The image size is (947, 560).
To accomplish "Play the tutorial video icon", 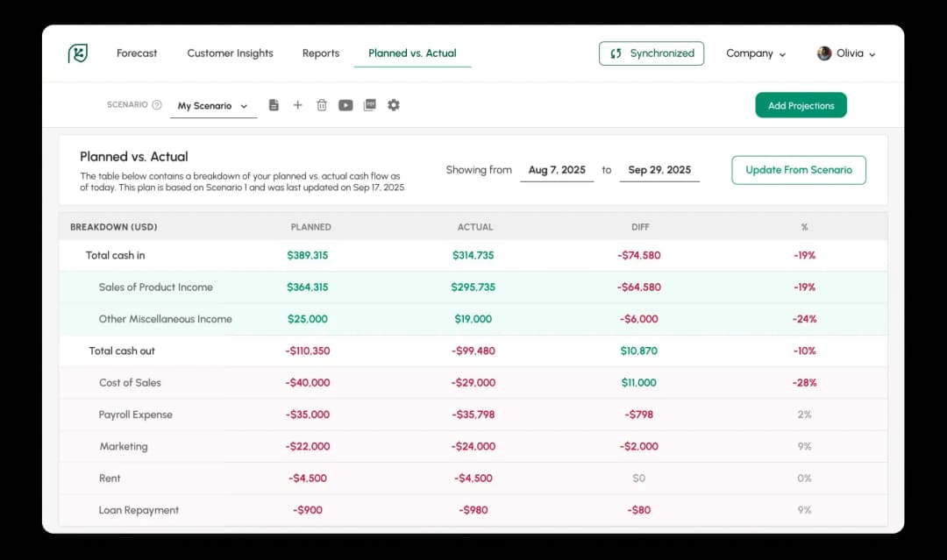I will pyautogui.click(x=345, y=104).
